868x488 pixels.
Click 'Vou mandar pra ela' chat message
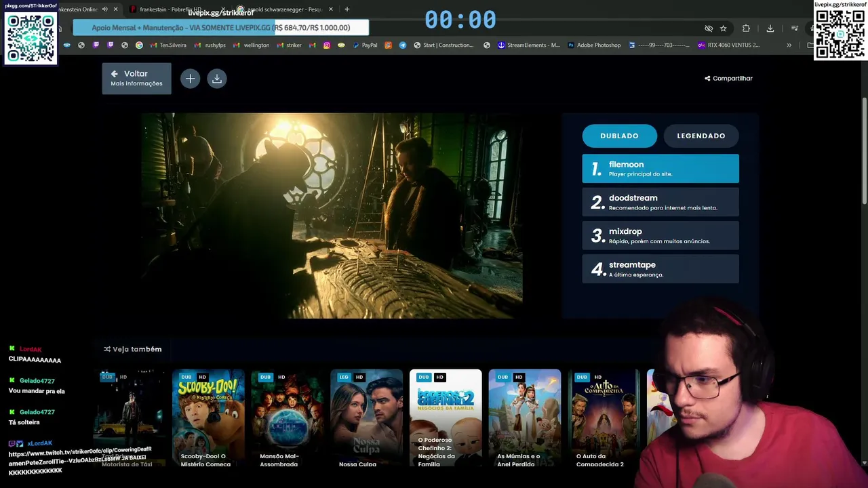click(x=37, y=391)
